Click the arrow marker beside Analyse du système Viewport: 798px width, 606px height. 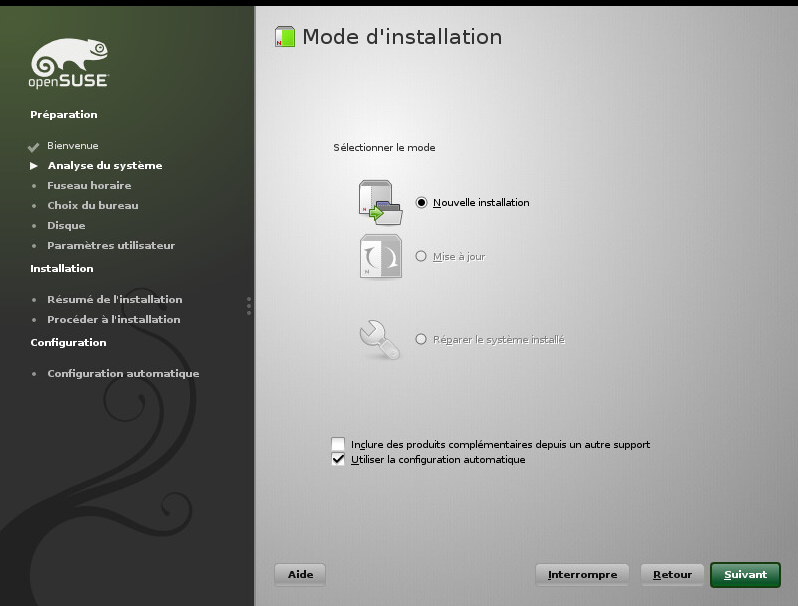coord(34,166)
